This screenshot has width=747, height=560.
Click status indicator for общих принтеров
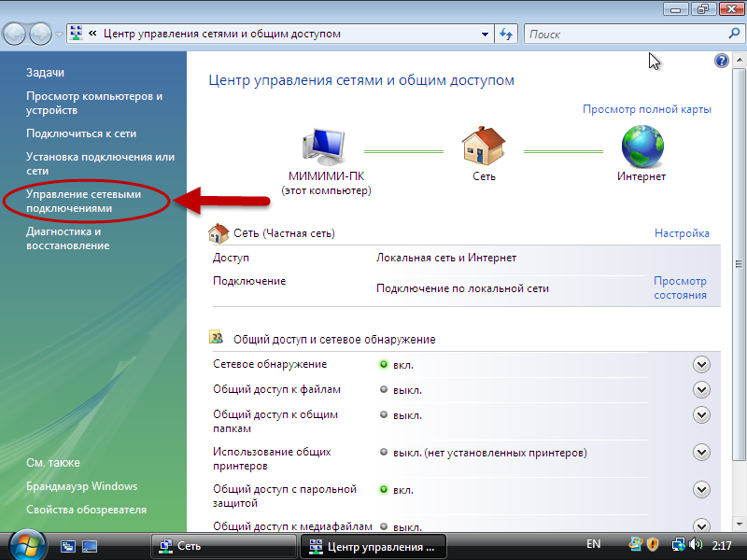[x=384, y=452]
